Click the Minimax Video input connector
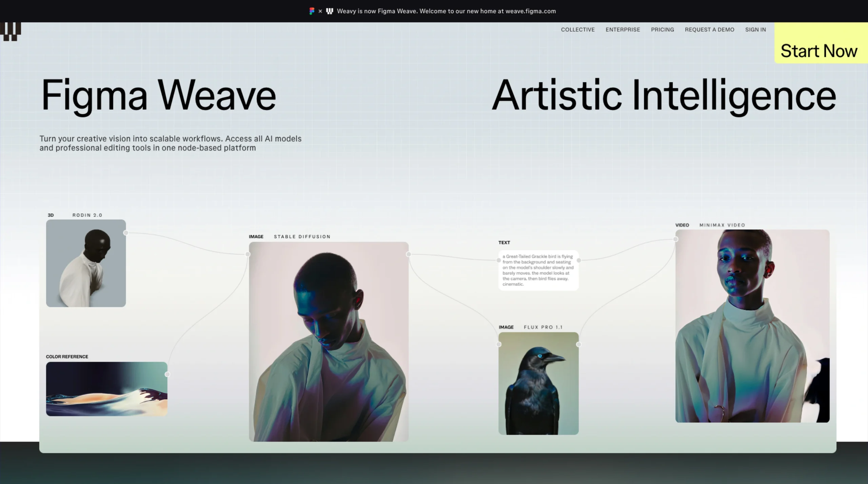This screenshot has width=868, height=484. click(x=676, y=239)
